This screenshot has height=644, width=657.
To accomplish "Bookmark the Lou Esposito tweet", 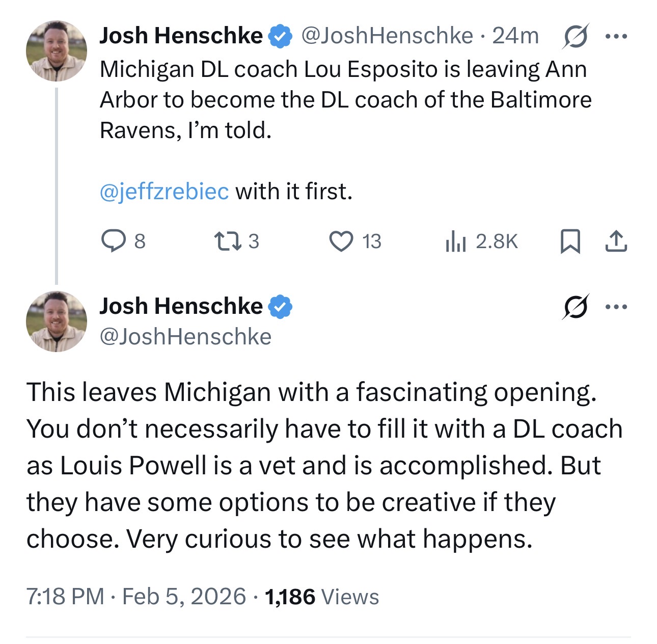I will 570,241.
